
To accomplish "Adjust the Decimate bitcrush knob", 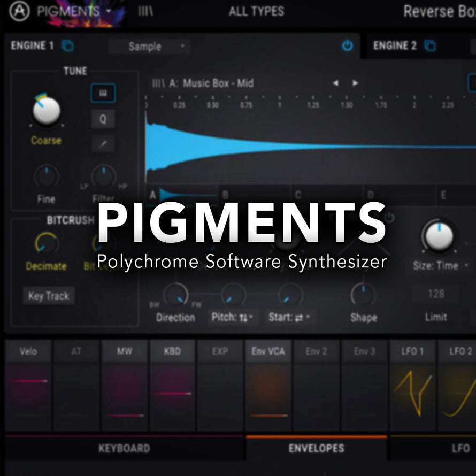I will click(46, 244).
